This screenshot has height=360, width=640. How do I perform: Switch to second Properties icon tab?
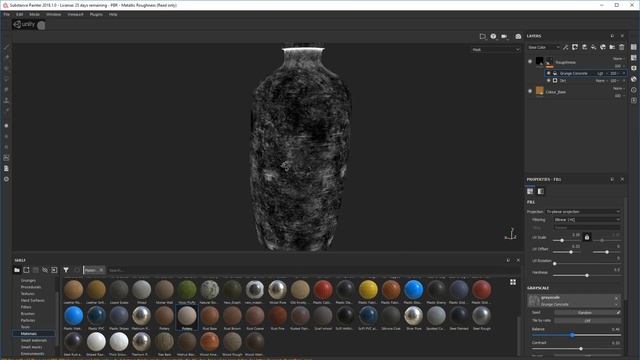(540, 191)
